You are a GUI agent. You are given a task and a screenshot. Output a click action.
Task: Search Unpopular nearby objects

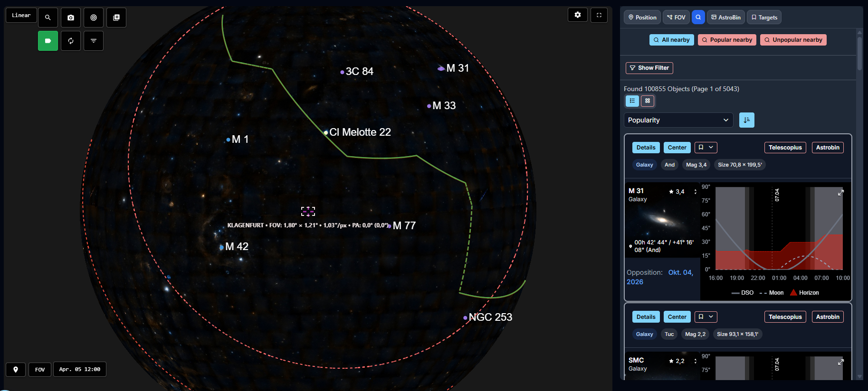(793, 40)
